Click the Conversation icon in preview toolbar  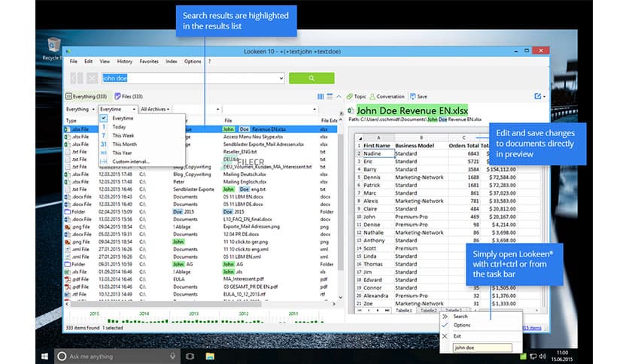coord(372,96)
